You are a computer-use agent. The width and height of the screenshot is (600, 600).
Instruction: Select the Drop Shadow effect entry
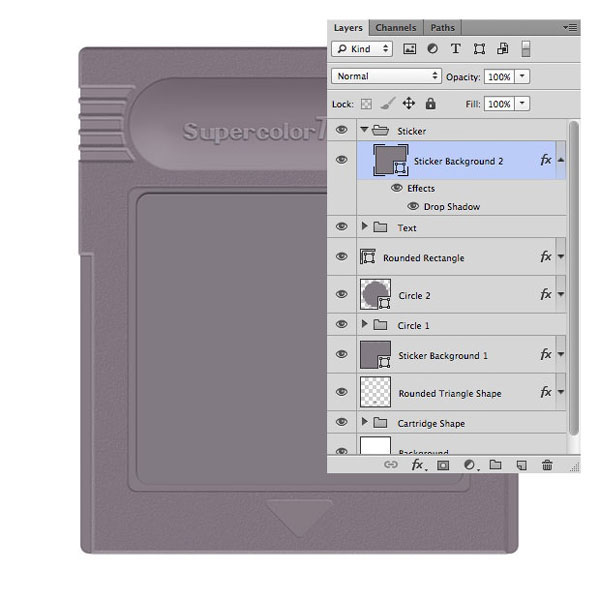coord(452,207)
